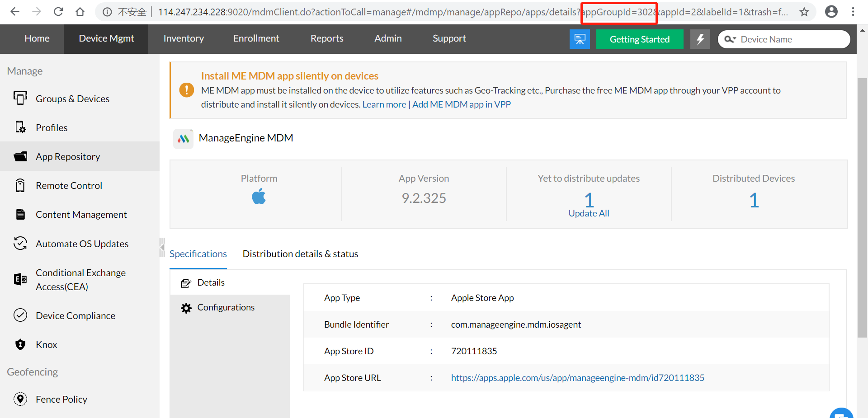This screenshot has height=418, width=868.
Task: Switch to Distribution details & status tab
Action: (300, 254)
